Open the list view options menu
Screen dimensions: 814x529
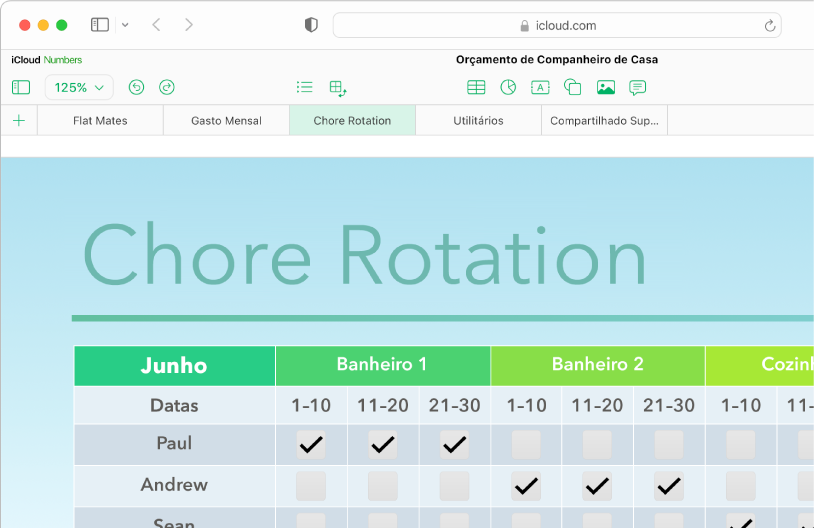coord(305,88)
